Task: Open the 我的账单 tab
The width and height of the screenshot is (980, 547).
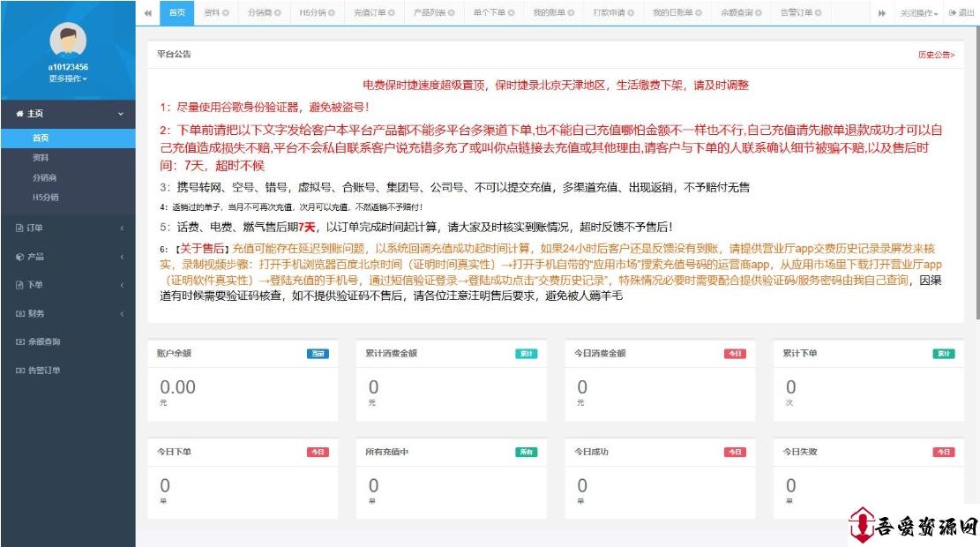Action: tap(549, 12)
